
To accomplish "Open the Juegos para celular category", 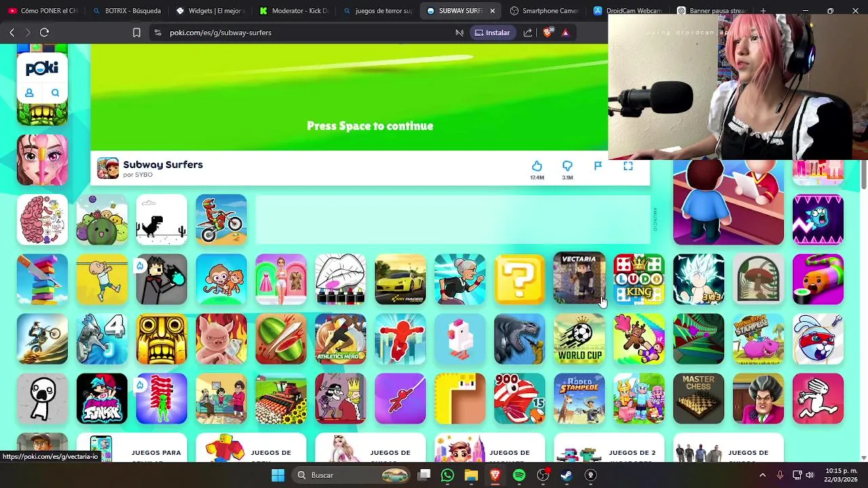I will 132,449.
